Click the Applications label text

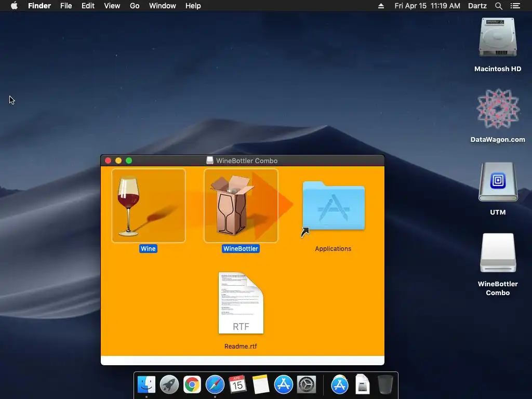(333, 249)
